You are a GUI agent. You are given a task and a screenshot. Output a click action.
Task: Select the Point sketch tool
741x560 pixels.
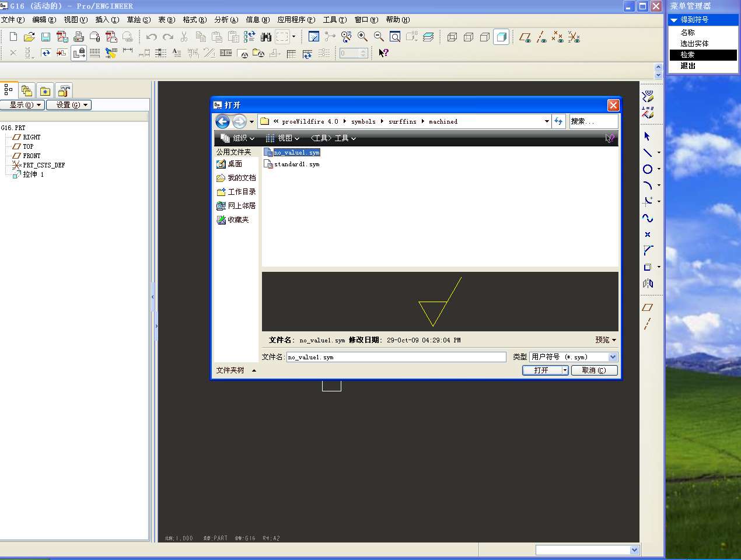(647, 234)
